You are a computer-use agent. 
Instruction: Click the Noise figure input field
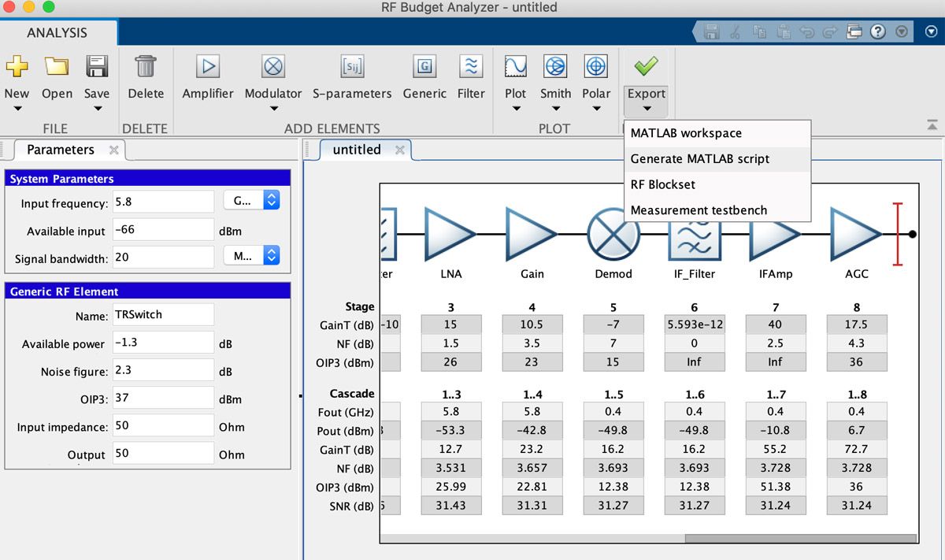click(163, 371)
